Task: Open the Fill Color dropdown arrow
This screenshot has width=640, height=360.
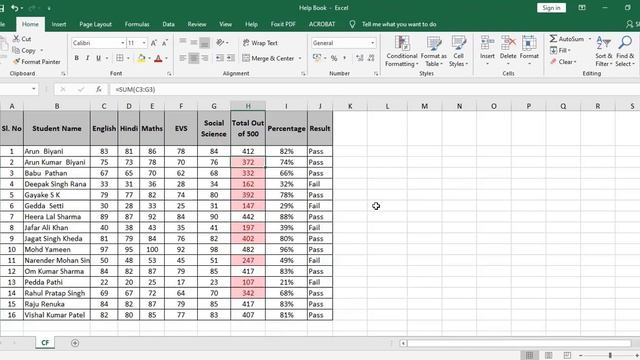Action: pos(149,58)
